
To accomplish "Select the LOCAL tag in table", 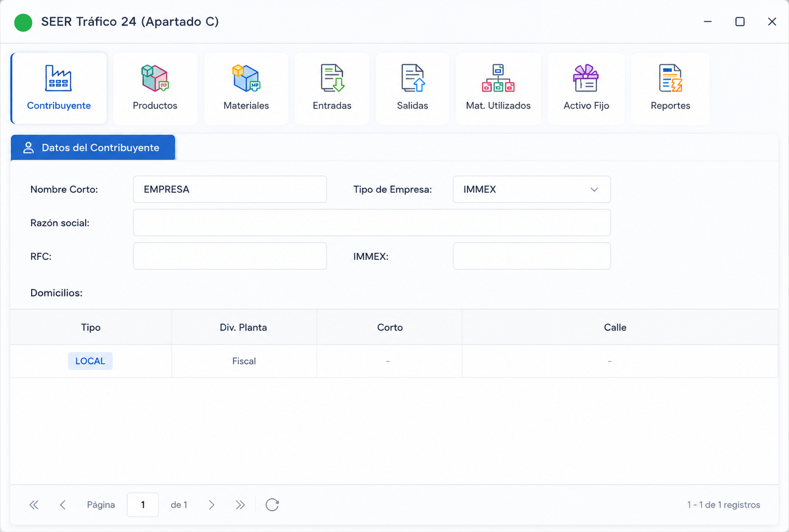I will pyautogui.click(x=90, y=361).
